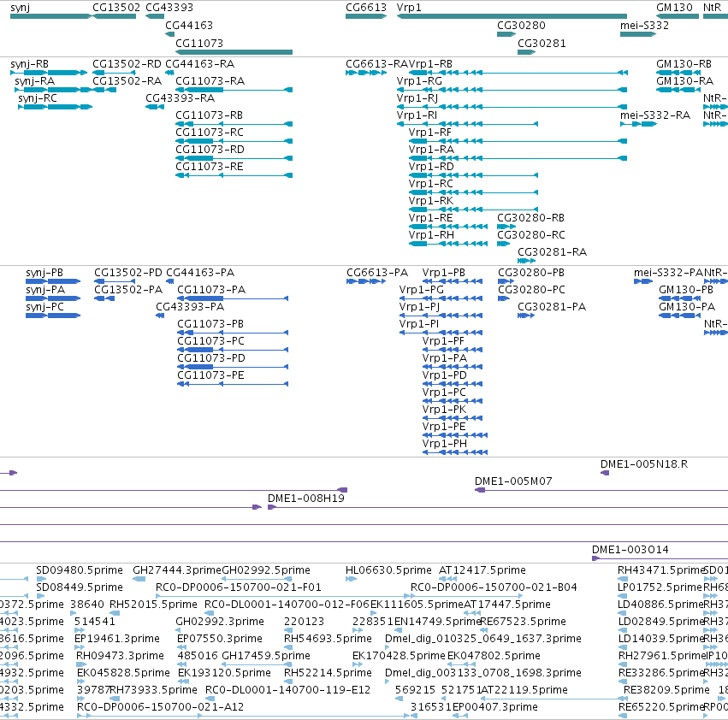
Task: Open transcript Vrp1-RK
Action: [x=431, y=201]
